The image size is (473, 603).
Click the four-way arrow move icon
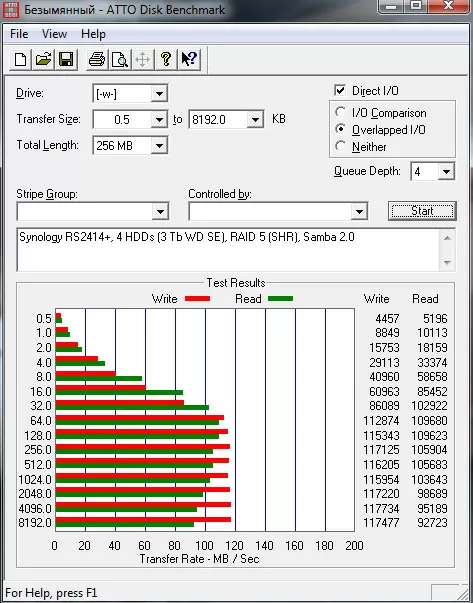pos(143,60)
